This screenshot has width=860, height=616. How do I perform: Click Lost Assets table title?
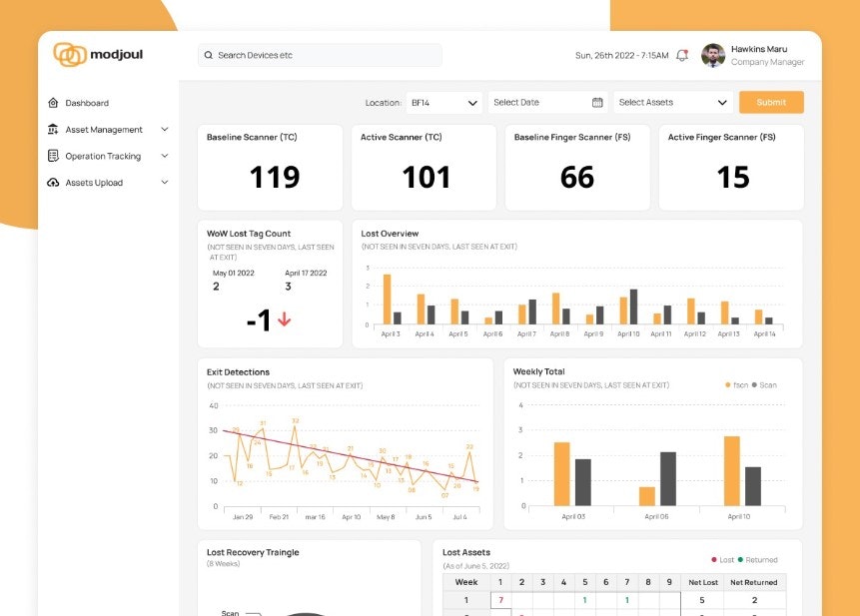coord(466,552)
